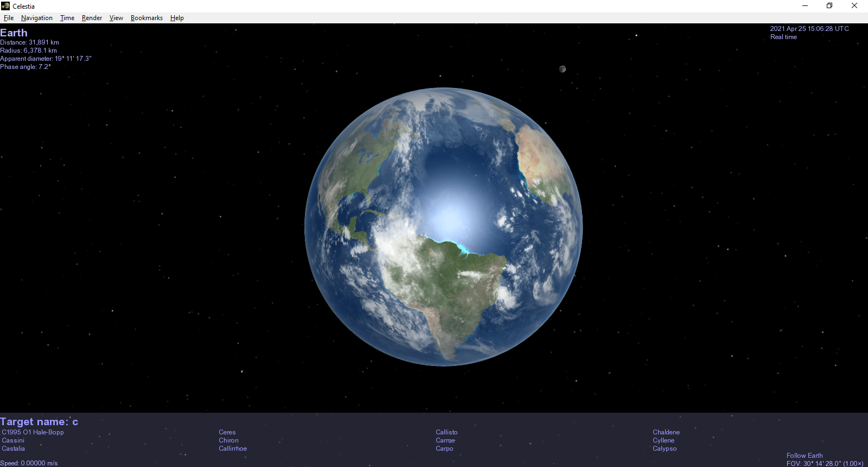Open the Bookmarks menu
Image resolution: width=868 pixels, height=467 pixels.
pyautogui.click(x=146, y=18)
